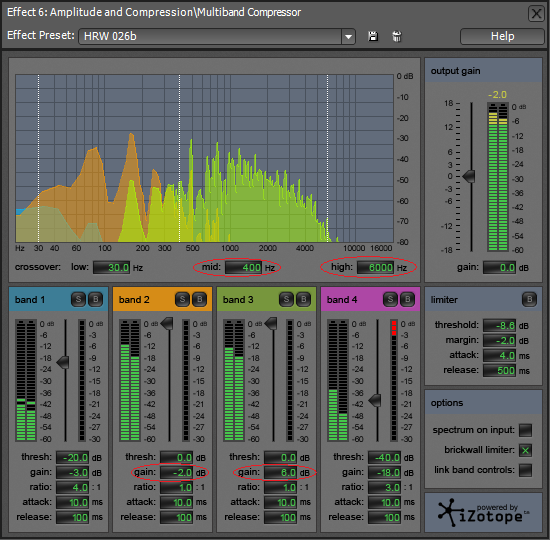
Task: Delete the current preset with trash icon
Action: (397, 36)
